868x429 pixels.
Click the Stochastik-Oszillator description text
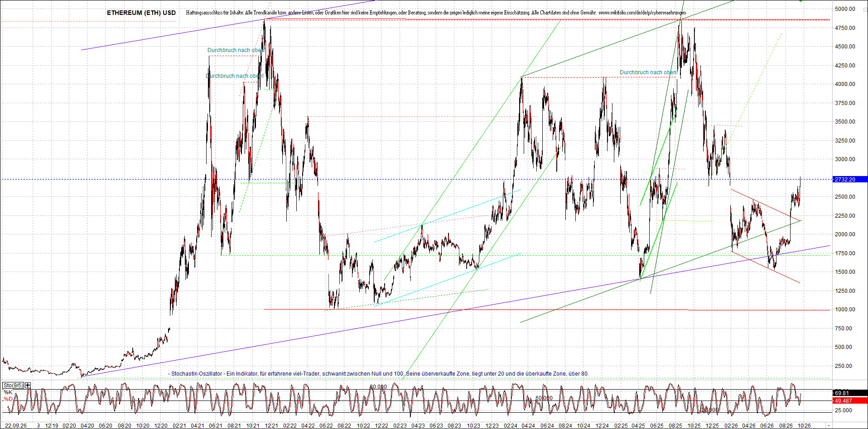[x=380, y=374]
